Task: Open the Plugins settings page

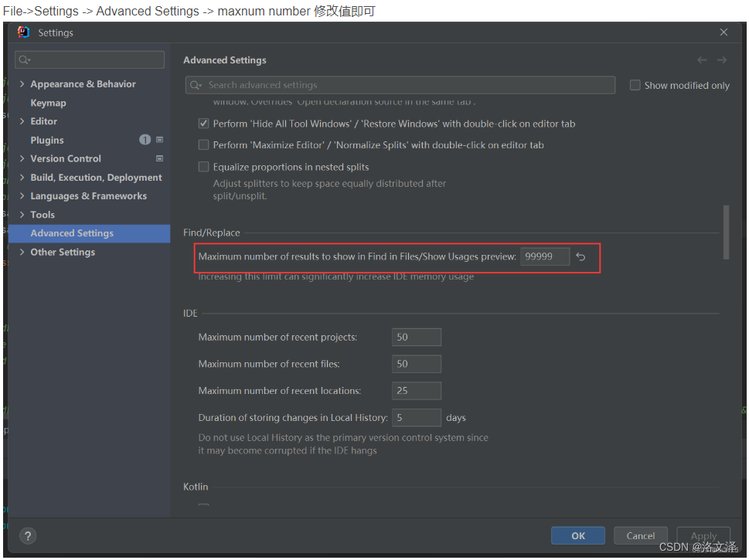Action: pyautogui.click(x=47, y=140)
